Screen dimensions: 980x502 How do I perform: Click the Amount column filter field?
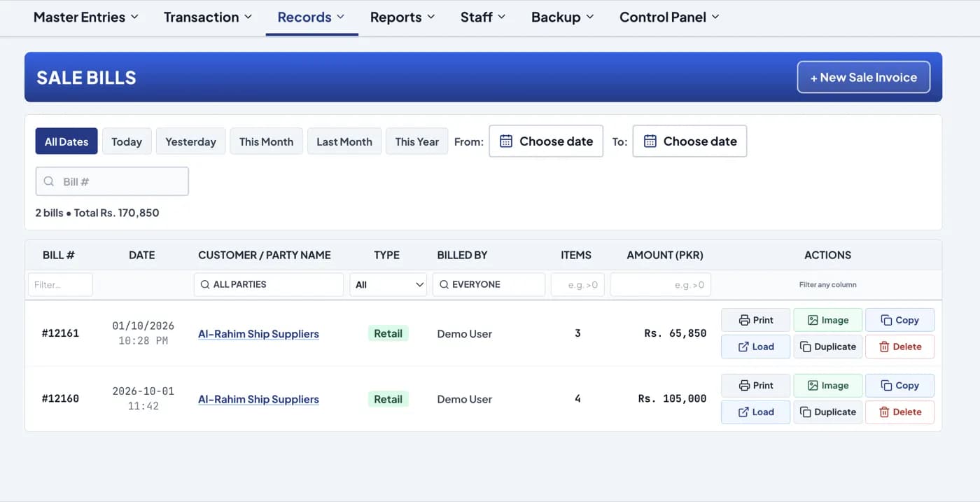(661, 284)
